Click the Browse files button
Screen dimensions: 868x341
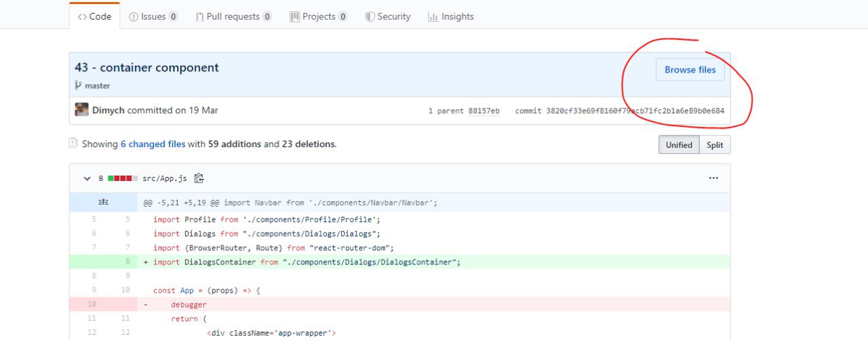690,70
